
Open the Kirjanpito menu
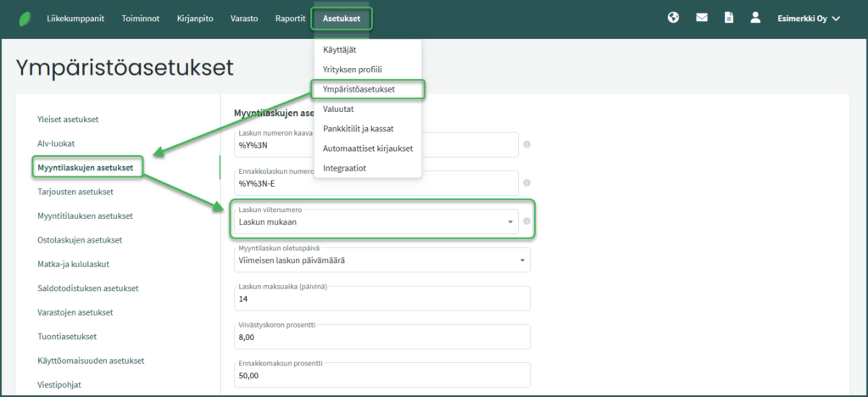pyautogui.click(x=197, y=19)
